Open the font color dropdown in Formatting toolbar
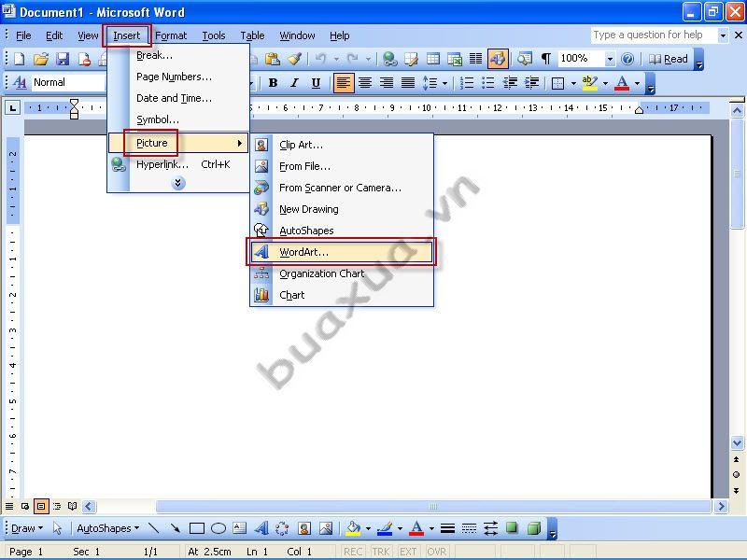Screen dimensions: 747x560 click(x=637, y=83)
